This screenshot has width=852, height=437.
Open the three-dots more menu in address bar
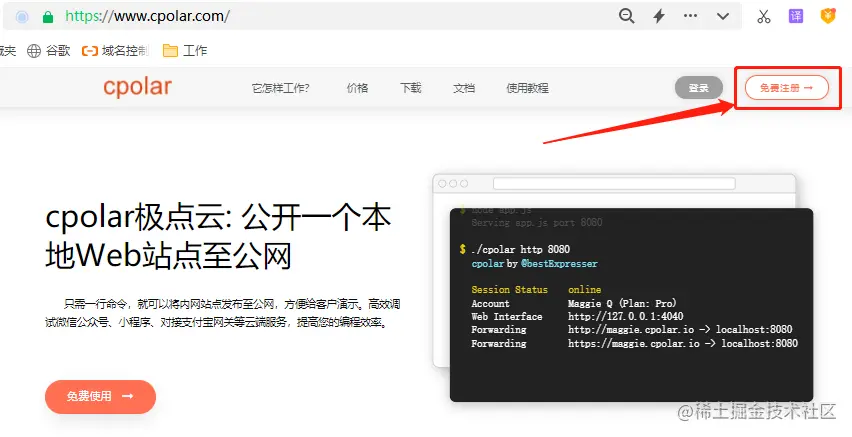pos(690,16)
